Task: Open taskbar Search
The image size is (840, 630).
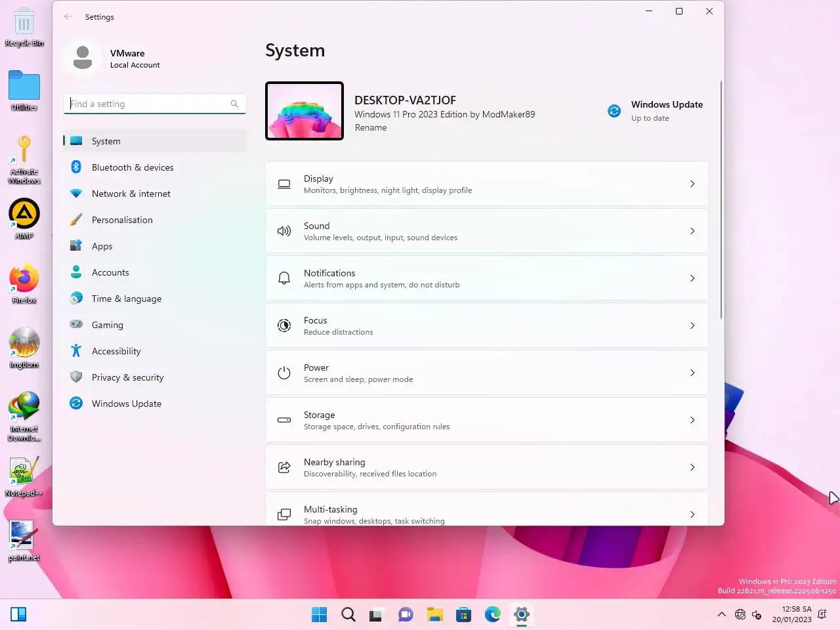Action: coord(348,614)
